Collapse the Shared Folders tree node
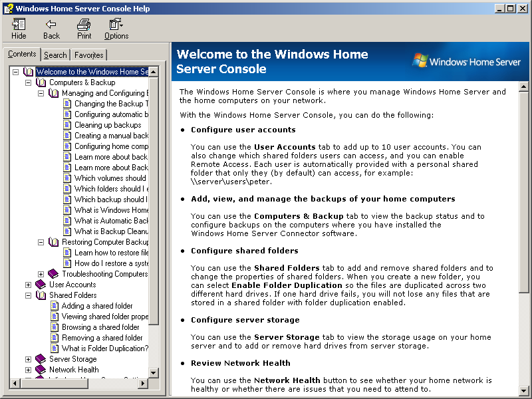Viewport: 532px width, 399px height. 28,295
